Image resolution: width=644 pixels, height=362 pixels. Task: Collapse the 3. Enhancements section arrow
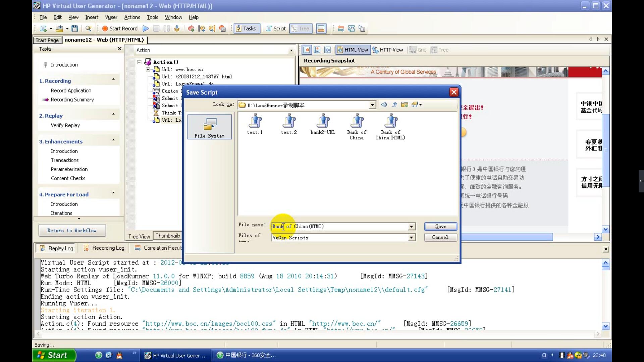113,140
